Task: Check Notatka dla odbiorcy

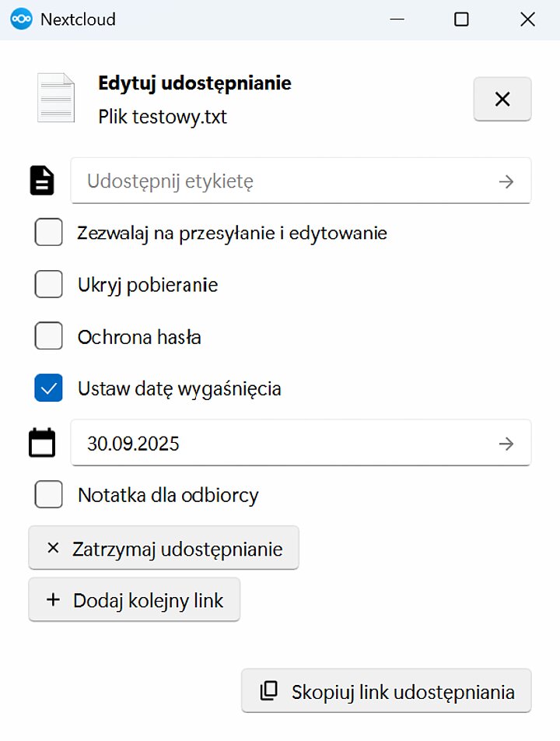Action: 48,494
